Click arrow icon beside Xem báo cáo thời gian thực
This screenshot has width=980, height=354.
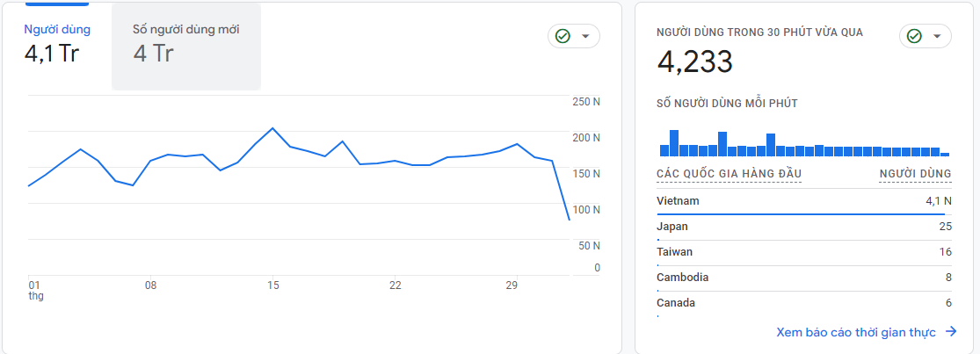(950, 332)
